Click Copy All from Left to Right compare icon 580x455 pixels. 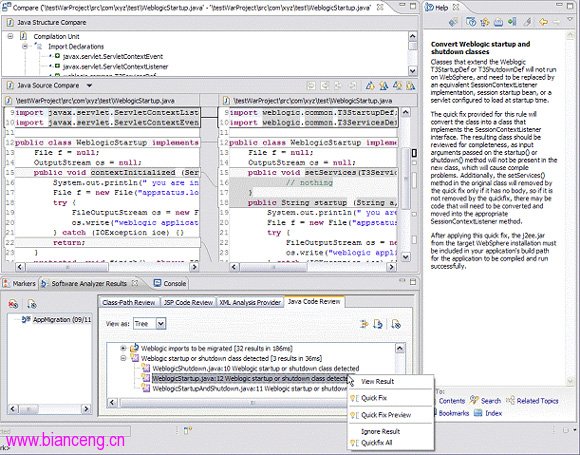click(x=311, y=86)
